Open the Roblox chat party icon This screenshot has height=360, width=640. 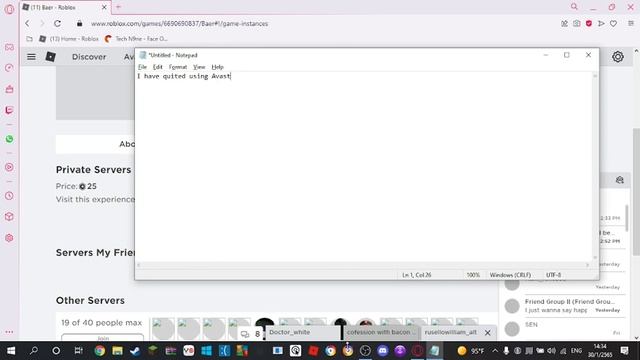pos(620,180)
